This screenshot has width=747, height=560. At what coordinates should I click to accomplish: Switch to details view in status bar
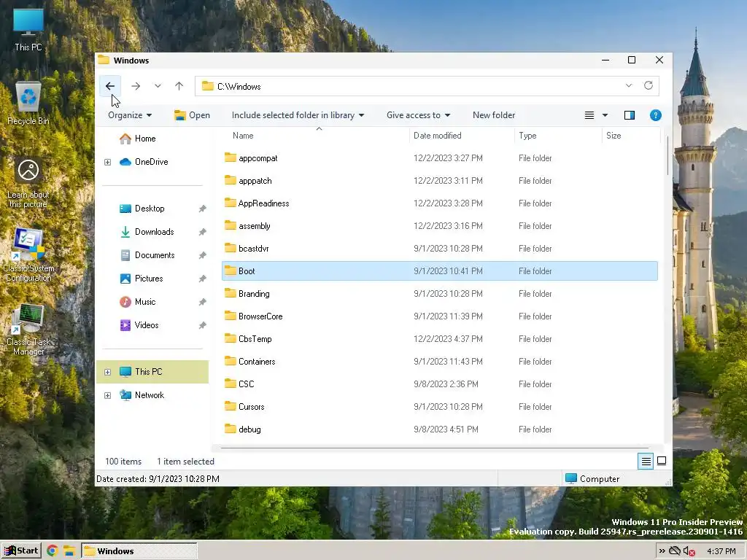point(646,461)
